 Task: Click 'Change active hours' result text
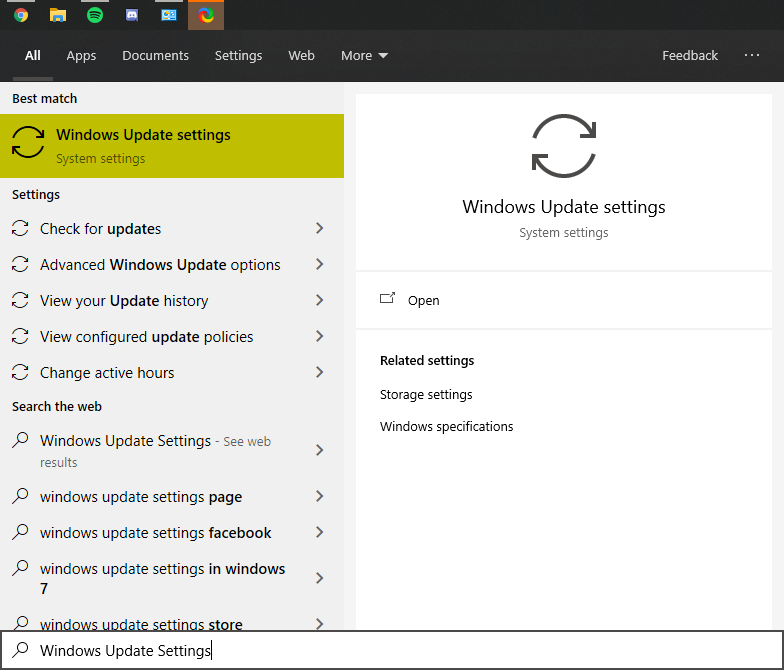[x=107, y=372]
